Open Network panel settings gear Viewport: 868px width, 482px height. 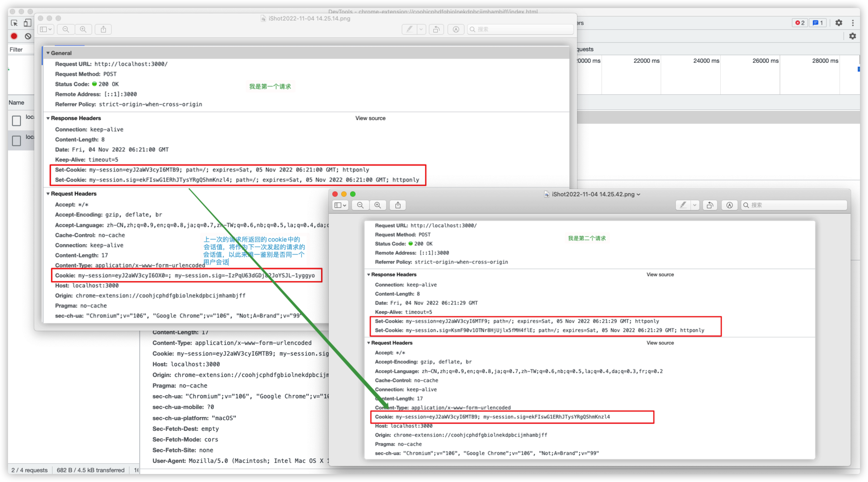(852, 36)
